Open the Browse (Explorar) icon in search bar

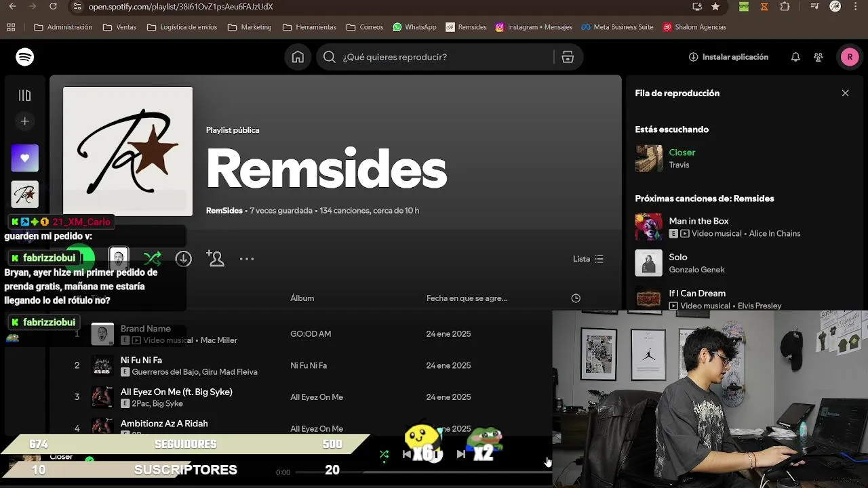[568, 57]
